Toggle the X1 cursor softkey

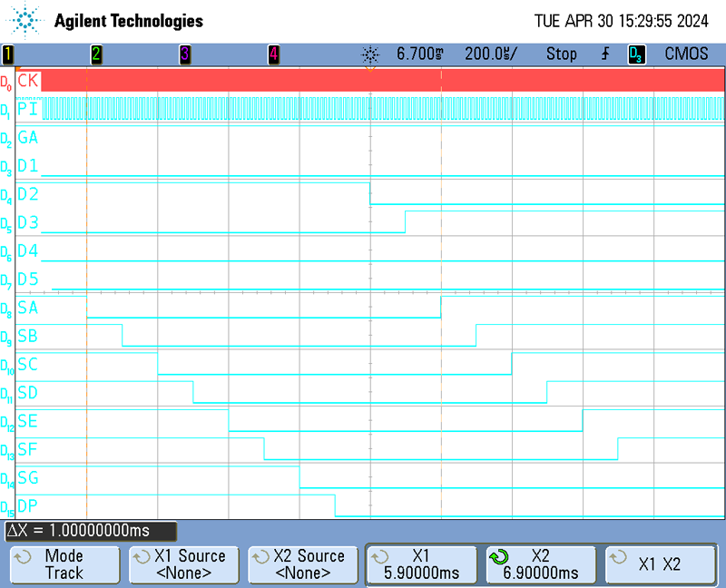(421, 564)
